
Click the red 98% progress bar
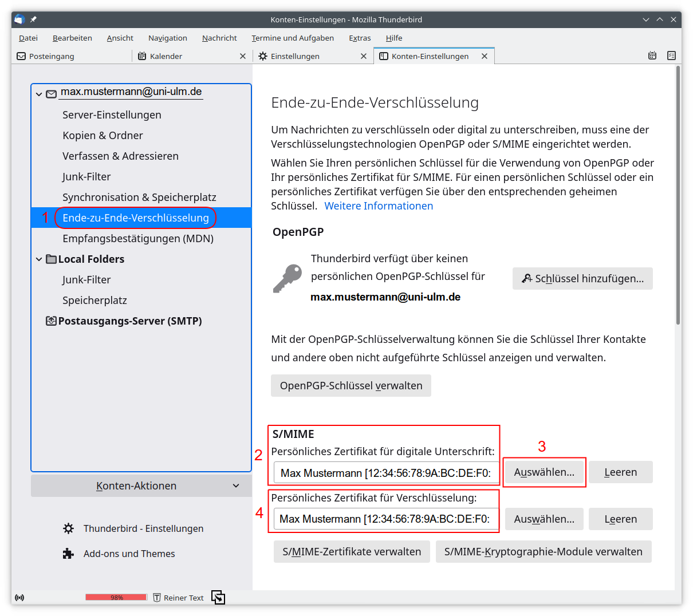point(116,598)
